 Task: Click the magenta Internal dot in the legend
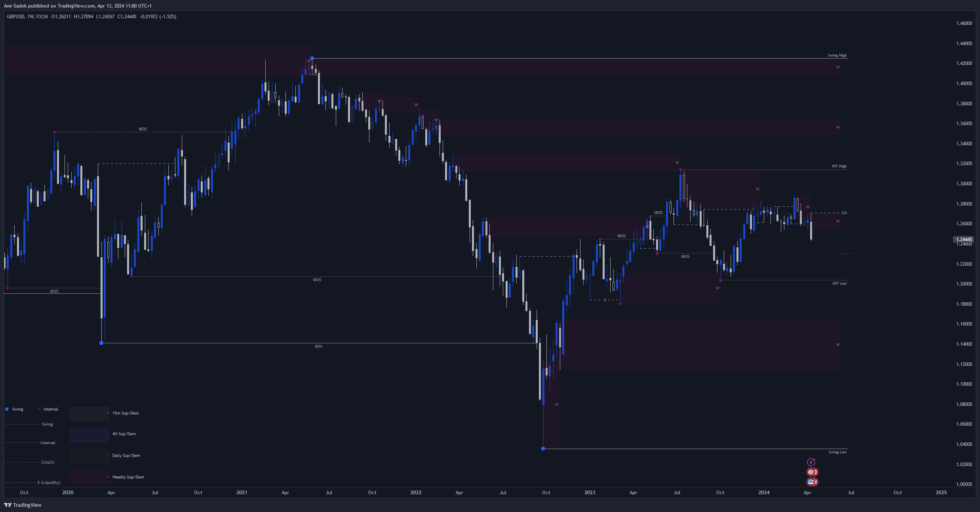click(39, 409)
